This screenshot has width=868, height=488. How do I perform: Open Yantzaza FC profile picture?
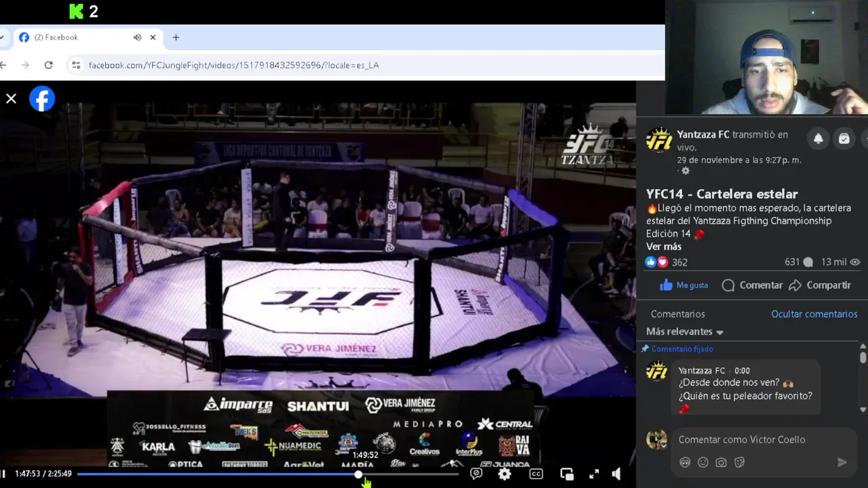[x=658, y=140]
